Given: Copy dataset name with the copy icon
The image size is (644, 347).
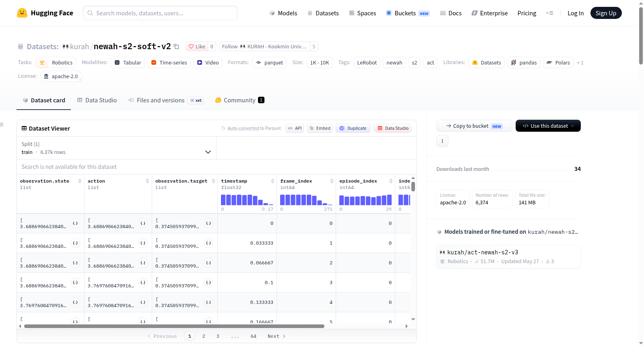Looking at the screenshot, I should point(176,46).
